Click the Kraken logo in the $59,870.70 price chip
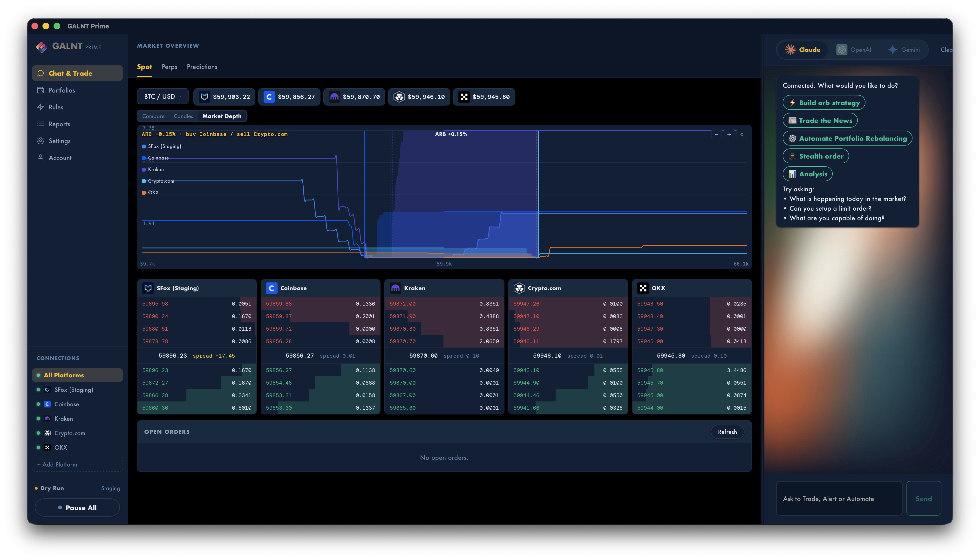Image resolution: width=980 pixels, height=560 pixels. (x=334, y=97)
